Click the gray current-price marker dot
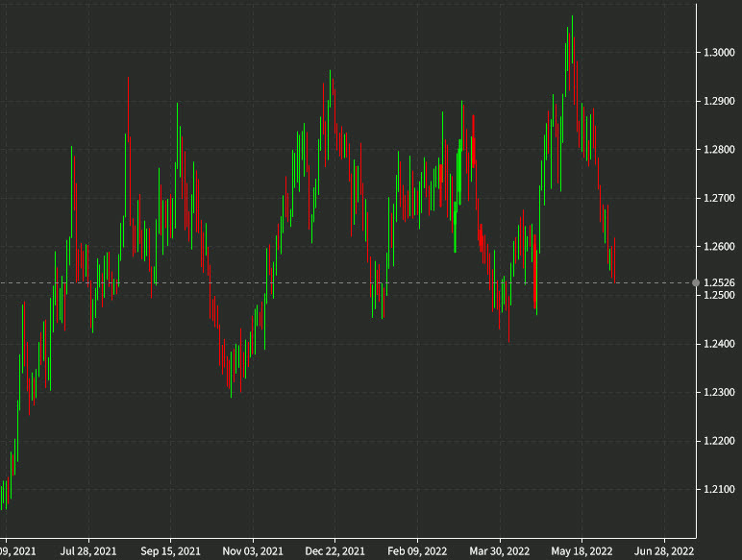This screenshot has height=560, width=742. point(696,282)
